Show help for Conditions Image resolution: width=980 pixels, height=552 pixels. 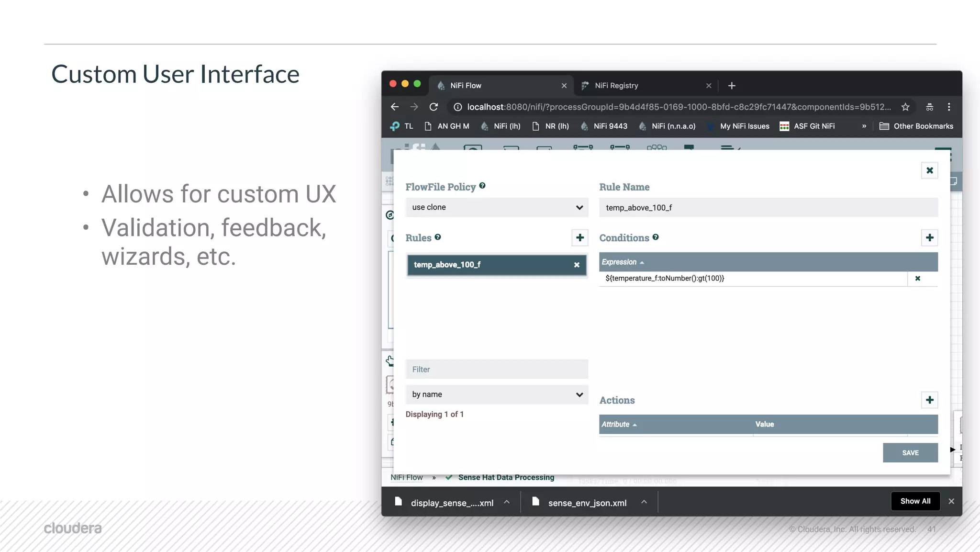coord(656,237)
